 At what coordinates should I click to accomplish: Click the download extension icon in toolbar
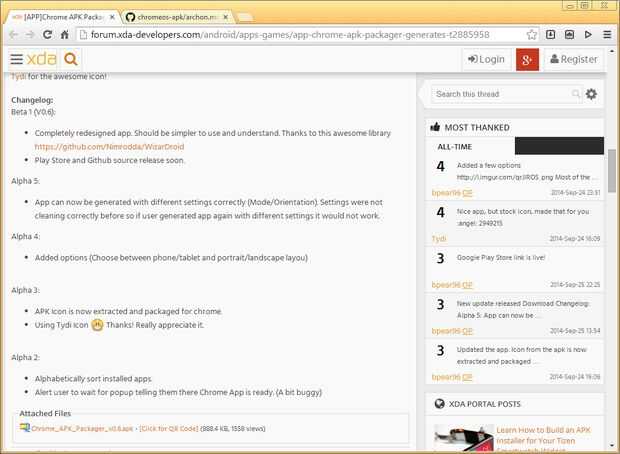pyautogui.click(x=550, y=35)
